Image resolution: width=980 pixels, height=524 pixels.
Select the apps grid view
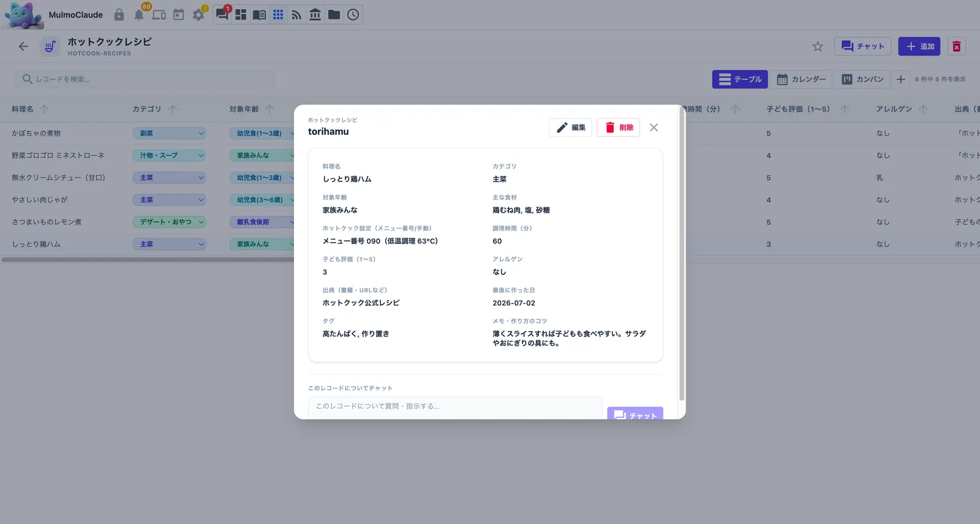278,15
